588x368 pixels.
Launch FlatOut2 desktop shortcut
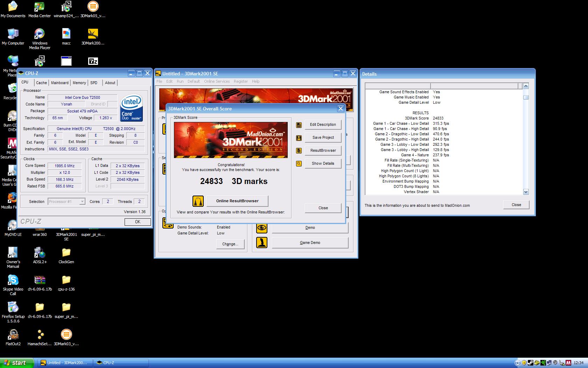tap(13, 338)
